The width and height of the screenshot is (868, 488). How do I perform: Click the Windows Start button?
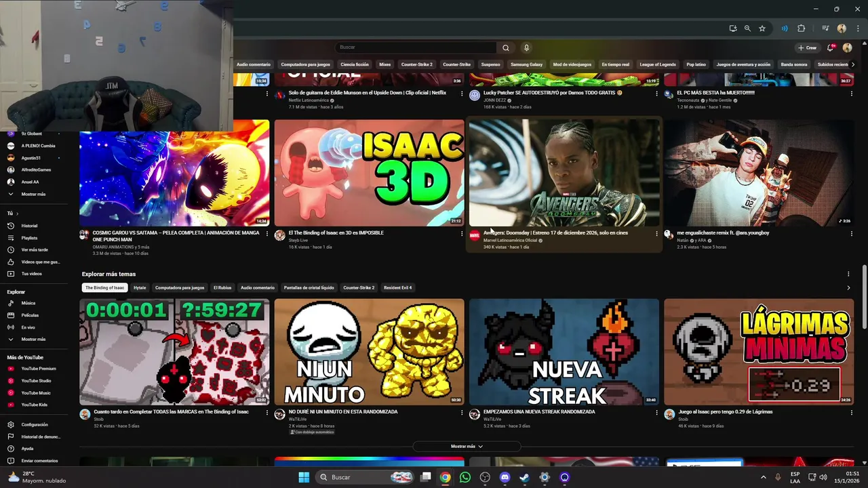pos(304,477)
